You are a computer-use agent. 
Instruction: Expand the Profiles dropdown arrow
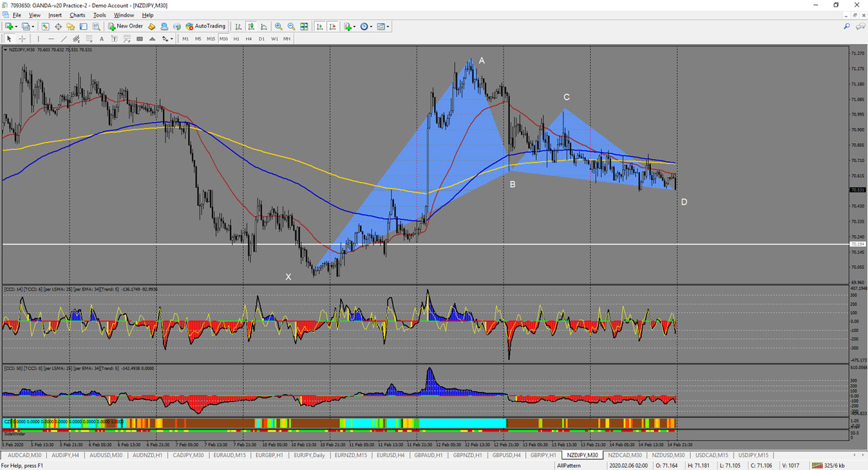[33, 26]
